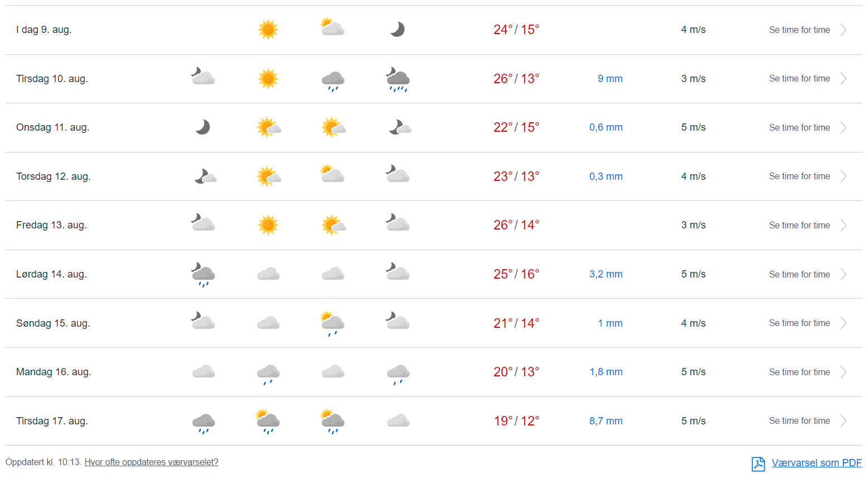Click the clear moon icon for Onsdag 11. aug.
868x478 pixels.
(x=203, y=127)
